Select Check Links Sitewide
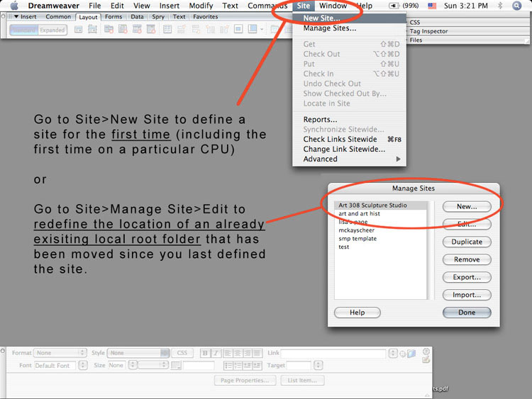 pos(350,140)
